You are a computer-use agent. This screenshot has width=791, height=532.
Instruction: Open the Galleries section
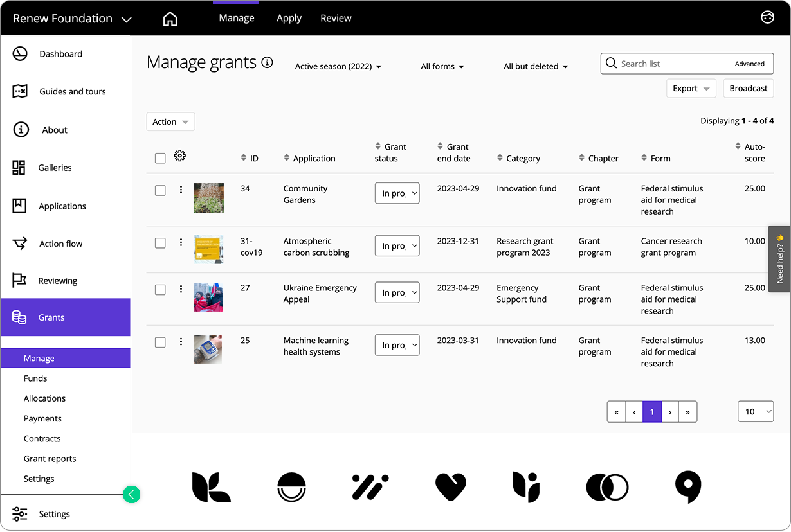click(54, 168)
